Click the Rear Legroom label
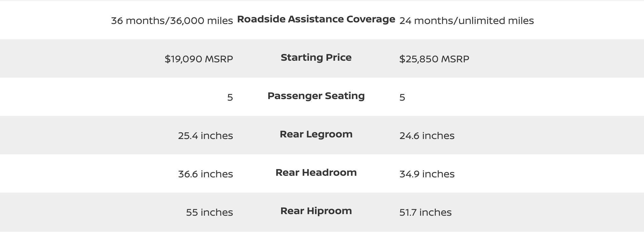 [x=316, y=135]
